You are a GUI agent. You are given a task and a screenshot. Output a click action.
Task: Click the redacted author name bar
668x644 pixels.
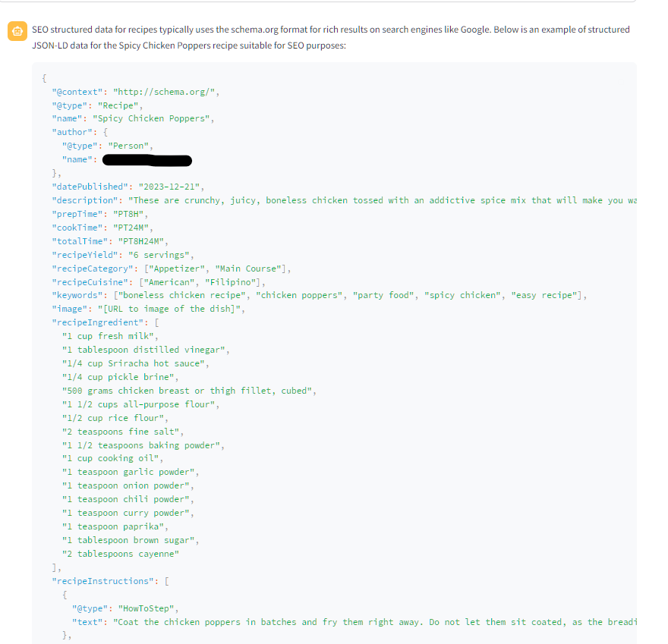pyautogui.click(x=147, y=160)
